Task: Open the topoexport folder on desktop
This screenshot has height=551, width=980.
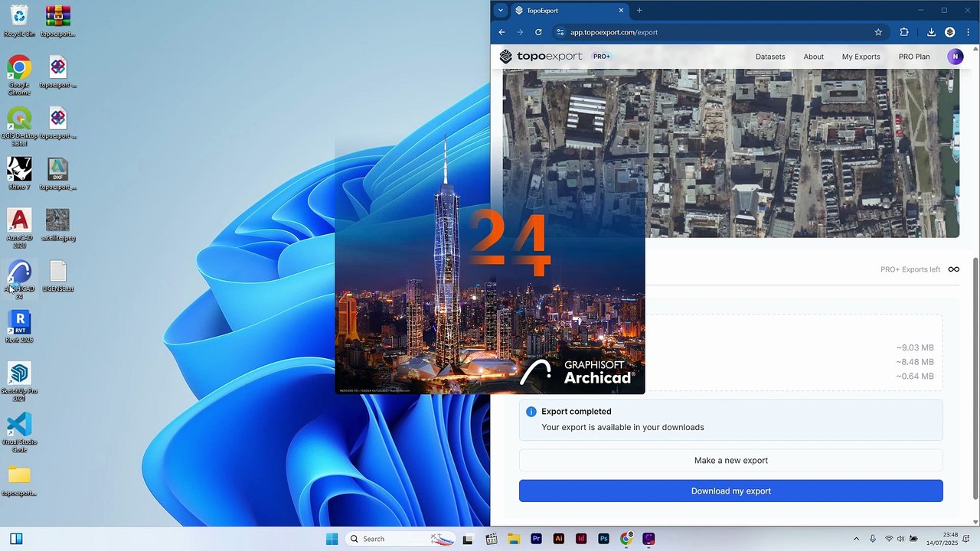Action: click(19, 480)
